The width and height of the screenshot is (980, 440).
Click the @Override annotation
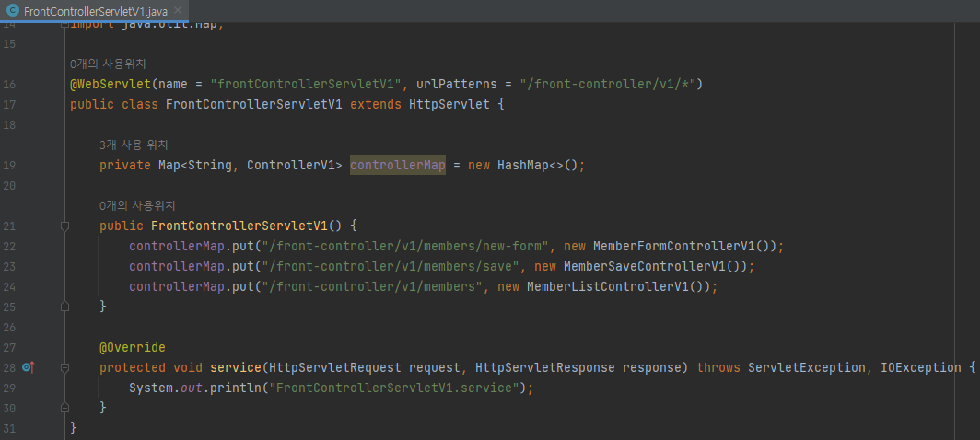click(133, 347)
